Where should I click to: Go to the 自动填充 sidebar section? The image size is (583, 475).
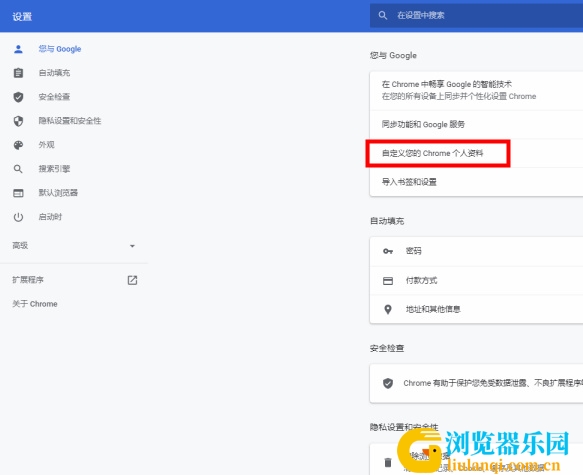[54, 73]
